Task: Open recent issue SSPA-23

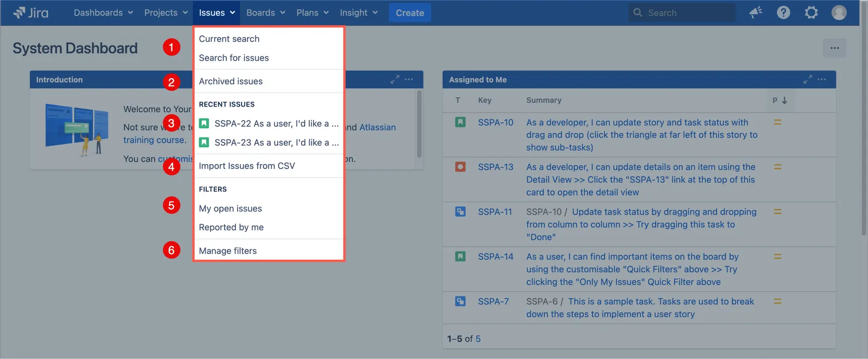Action: 269,143
